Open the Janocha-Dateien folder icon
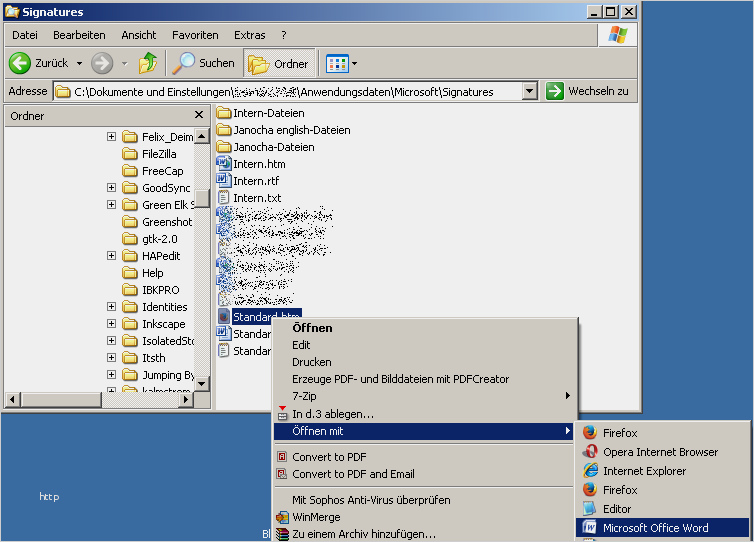Image resolution: width=754 pixels, height=542 pixels. pos(224,147)
